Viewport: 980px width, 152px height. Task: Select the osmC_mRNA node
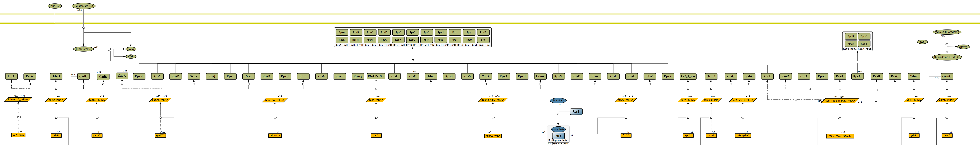coord(947,100)
